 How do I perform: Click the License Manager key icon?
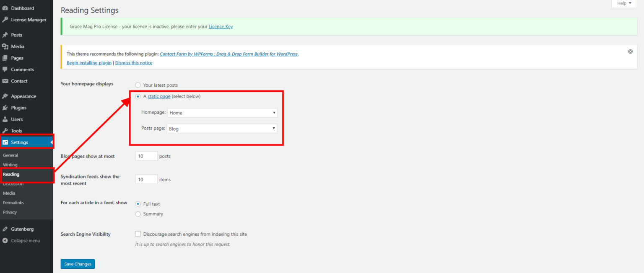(5, 20)
